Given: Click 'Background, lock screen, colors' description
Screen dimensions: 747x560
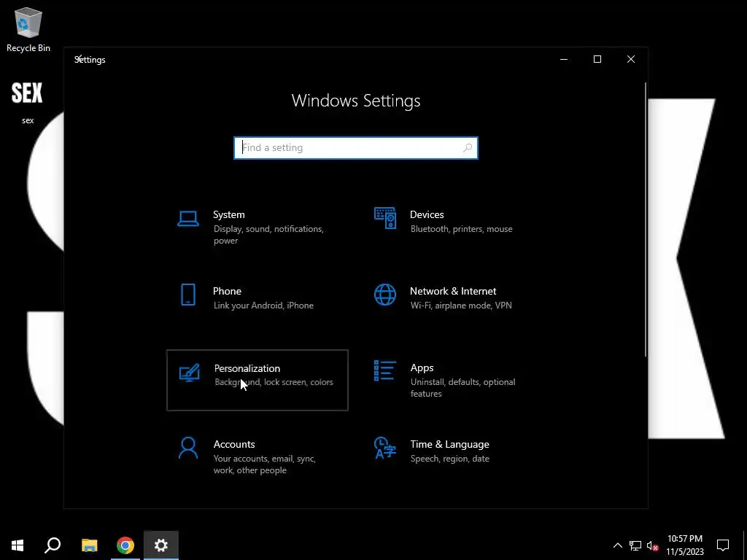Looking at the screenshot, I should click(x=274, y=382).
